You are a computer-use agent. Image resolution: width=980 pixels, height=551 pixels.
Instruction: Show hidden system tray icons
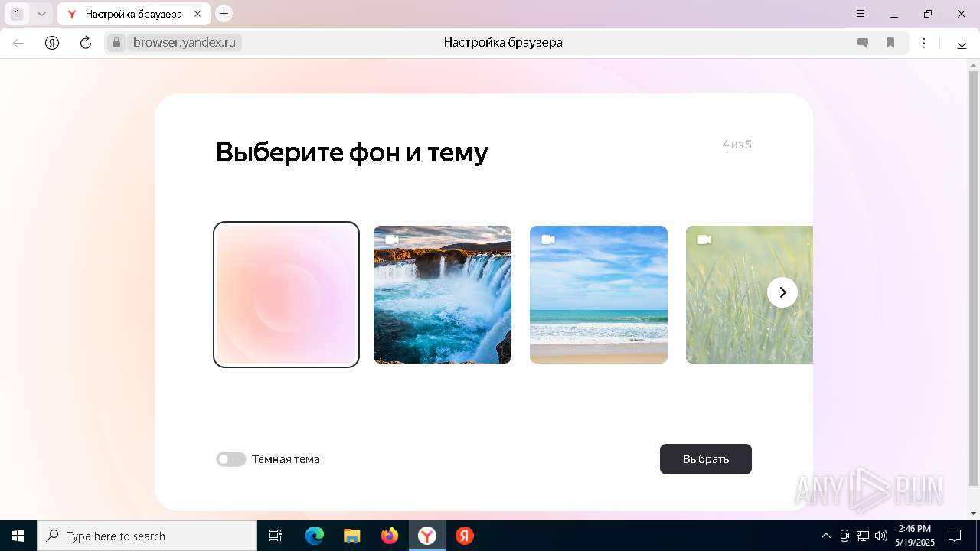(826, 536)
